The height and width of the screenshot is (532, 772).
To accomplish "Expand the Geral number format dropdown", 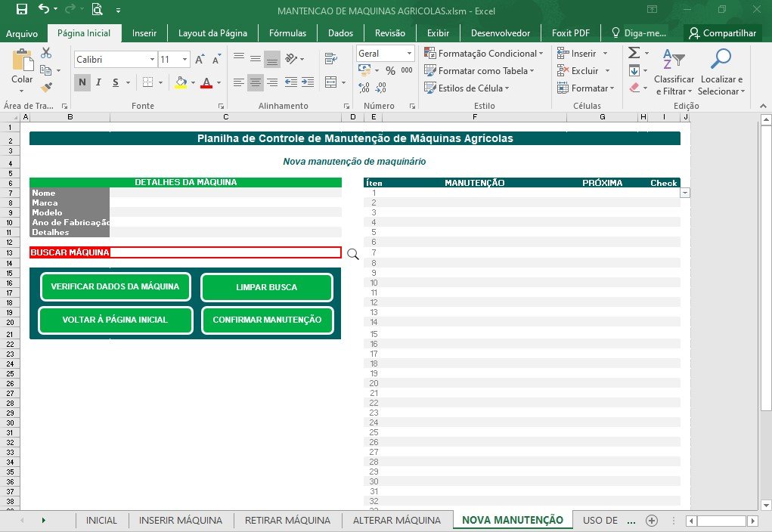I will (409, 53).
